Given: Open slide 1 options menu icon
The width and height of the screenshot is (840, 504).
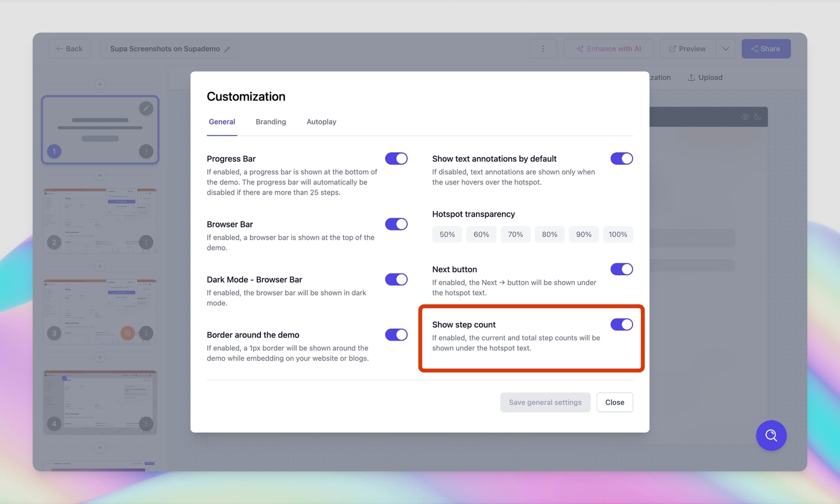Looking at the screenshot, I should pyautogui.click(x=146, y=152).
